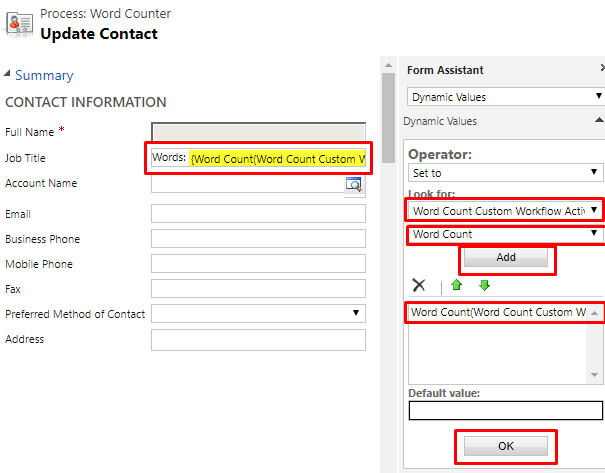This screenshot has width=605, height=473.
Task: Click the values list scroll down arrow
Action: [595, 375]
